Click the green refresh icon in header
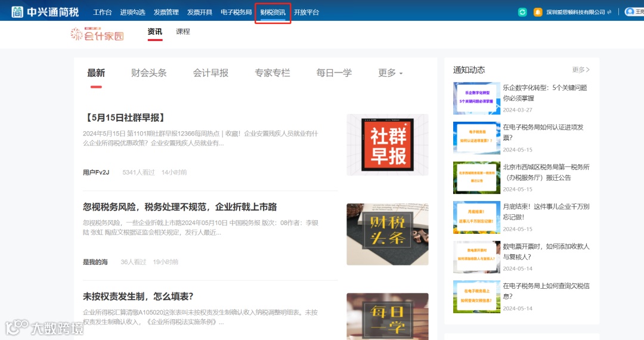 (x=522, y=12)
